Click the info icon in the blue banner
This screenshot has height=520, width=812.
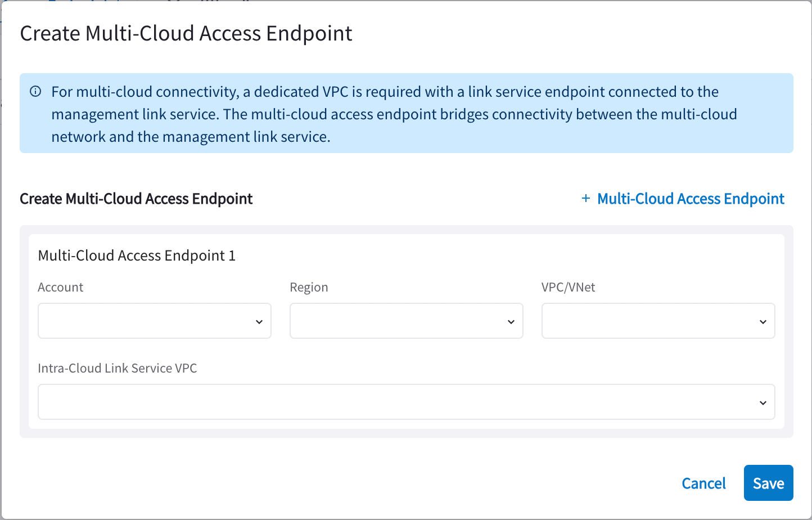tap(35, 92)
